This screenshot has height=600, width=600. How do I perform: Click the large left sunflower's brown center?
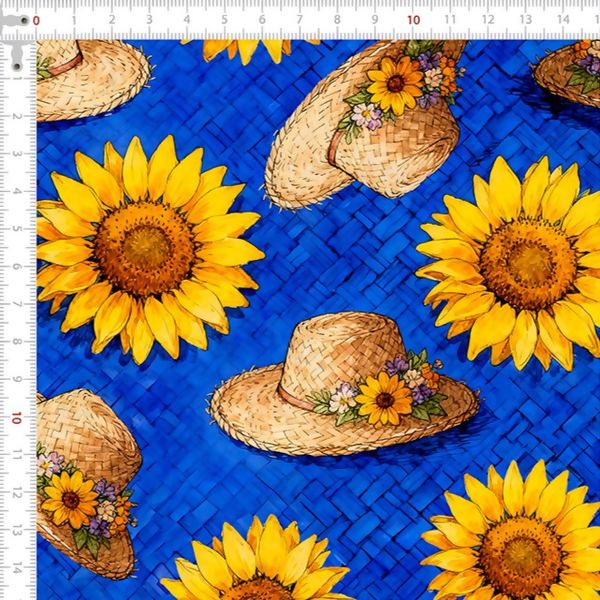(x=146, y=248)
